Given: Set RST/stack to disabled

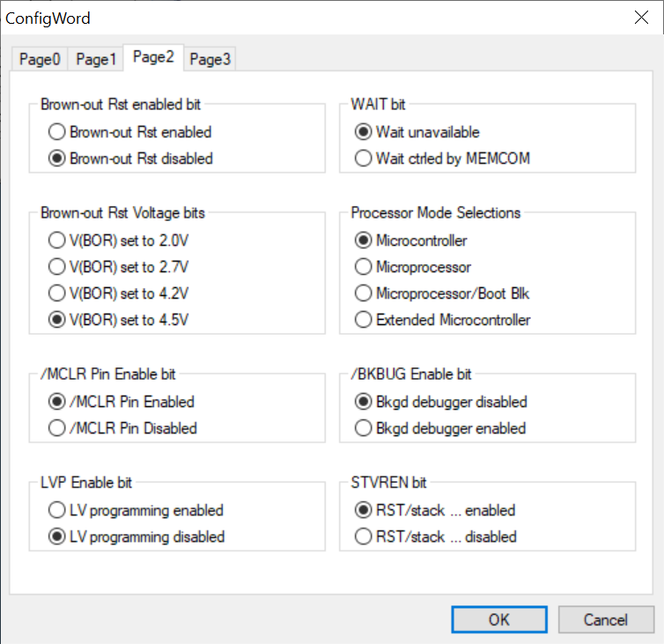Looking at the screenshot, I should click(x=435, y=537).
